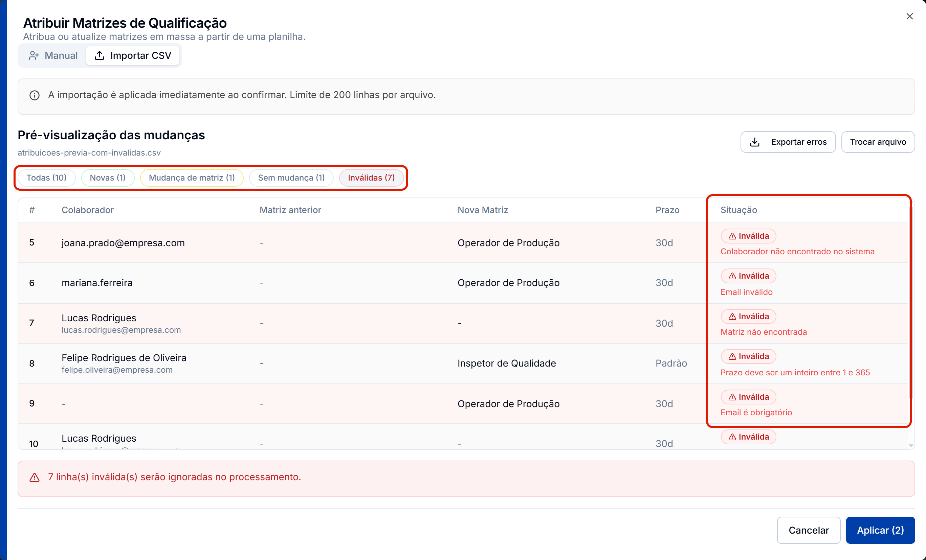Click the add-user icon on Manual tab
The width and height of the screenshot is (926, 560).
coord(34,55)
